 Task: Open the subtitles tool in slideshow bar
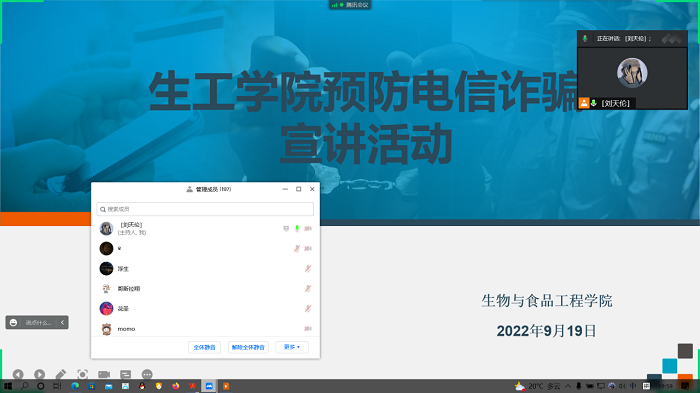(x=125, y=374)
